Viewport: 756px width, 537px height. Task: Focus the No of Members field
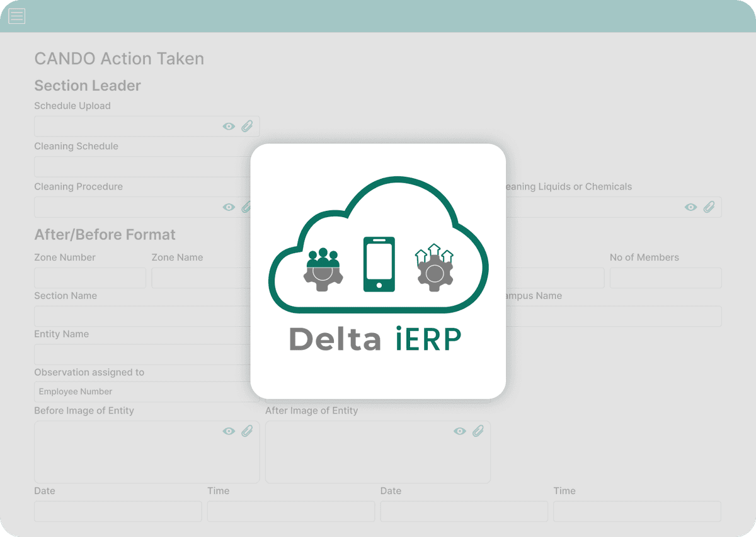coord(666,278)
